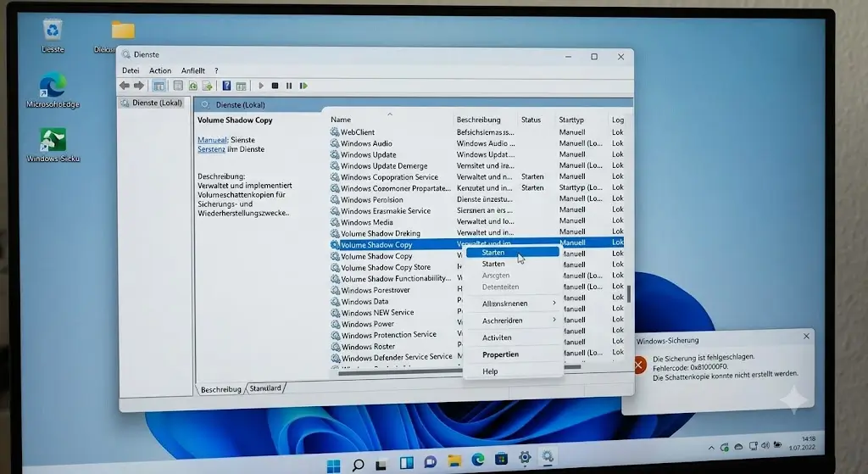
Task: Launch Edge from the taskbar
Action: point(478,460)
